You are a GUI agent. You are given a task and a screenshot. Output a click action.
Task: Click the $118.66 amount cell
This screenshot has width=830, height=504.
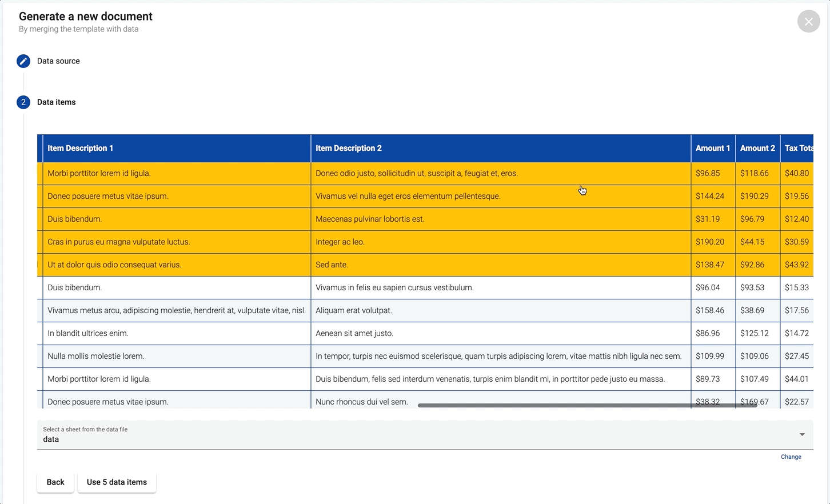(x=757, y=174)
